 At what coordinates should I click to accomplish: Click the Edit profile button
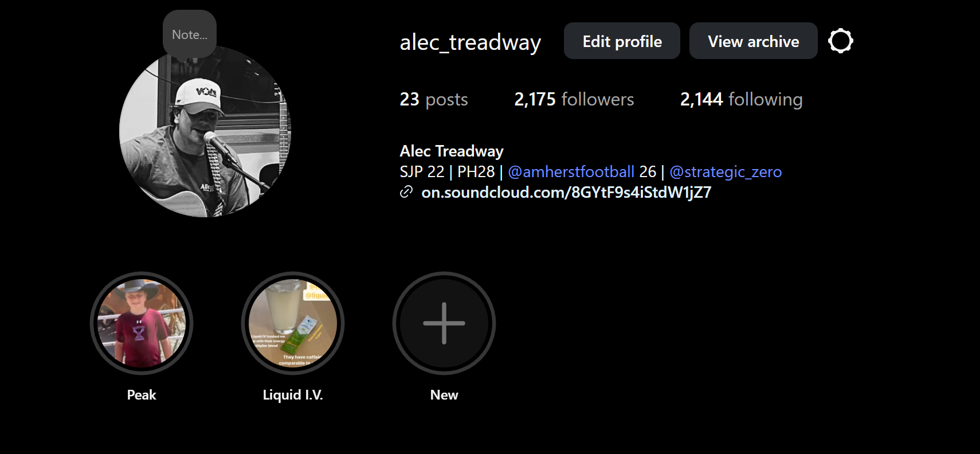(622, 41)
